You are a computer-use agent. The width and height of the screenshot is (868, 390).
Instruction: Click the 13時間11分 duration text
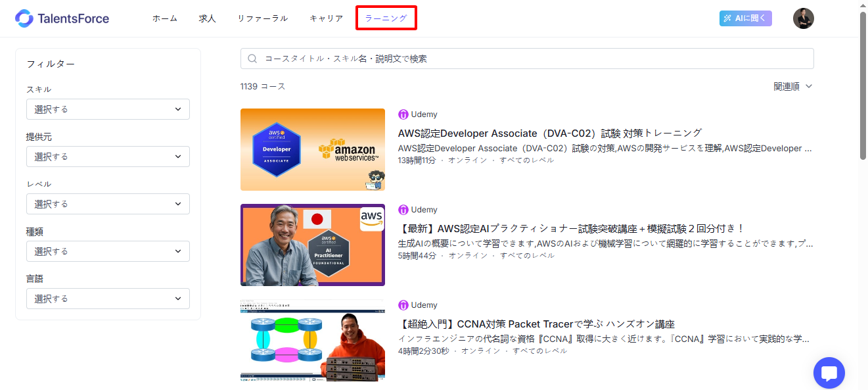(417, 160)
